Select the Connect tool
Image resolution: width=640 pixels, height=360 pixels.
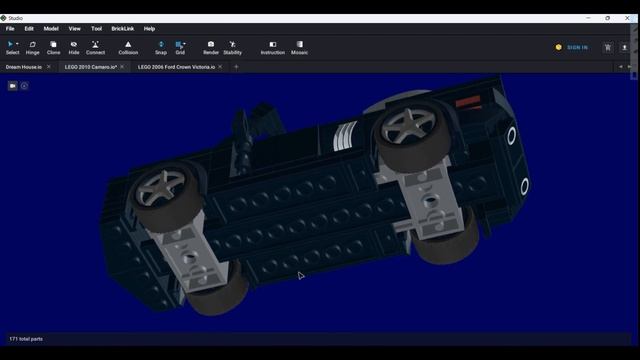96,47
